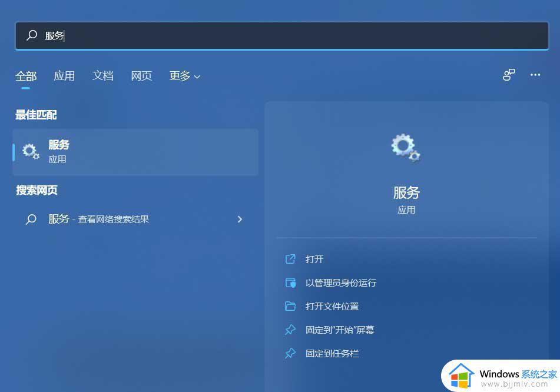
Task: Click the 服务 title in preview pane
Action: click(x=406, y=193)
